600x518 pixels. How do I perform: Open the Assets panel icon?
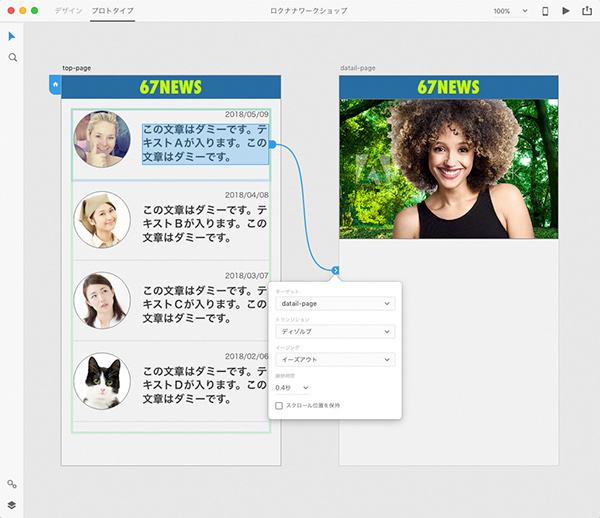[12, 484]
